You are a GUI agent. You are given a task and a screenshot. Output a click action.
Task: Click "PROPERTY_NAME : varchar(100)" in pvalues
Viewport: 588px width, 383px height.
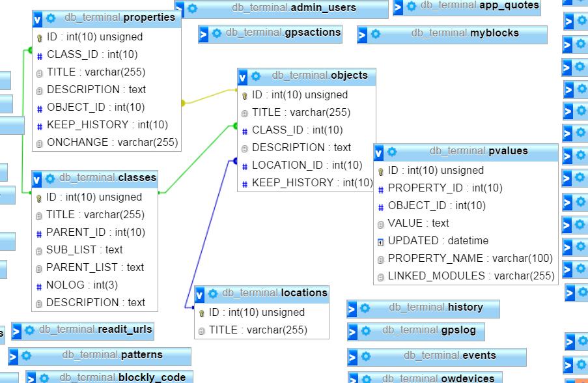(x=470, y=259)
